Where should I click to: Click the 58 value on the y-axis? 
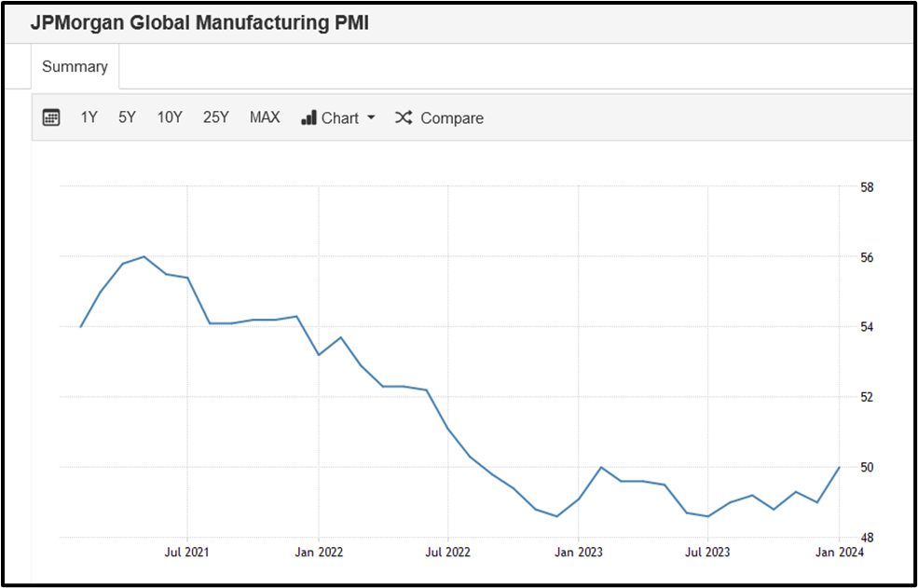[868, 186]
